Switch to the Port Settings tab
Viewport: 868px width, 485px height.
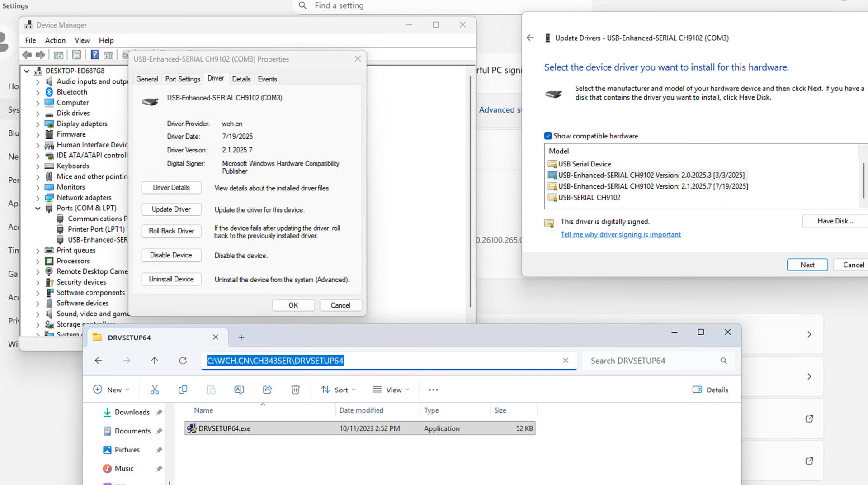(x=183, y=79)
